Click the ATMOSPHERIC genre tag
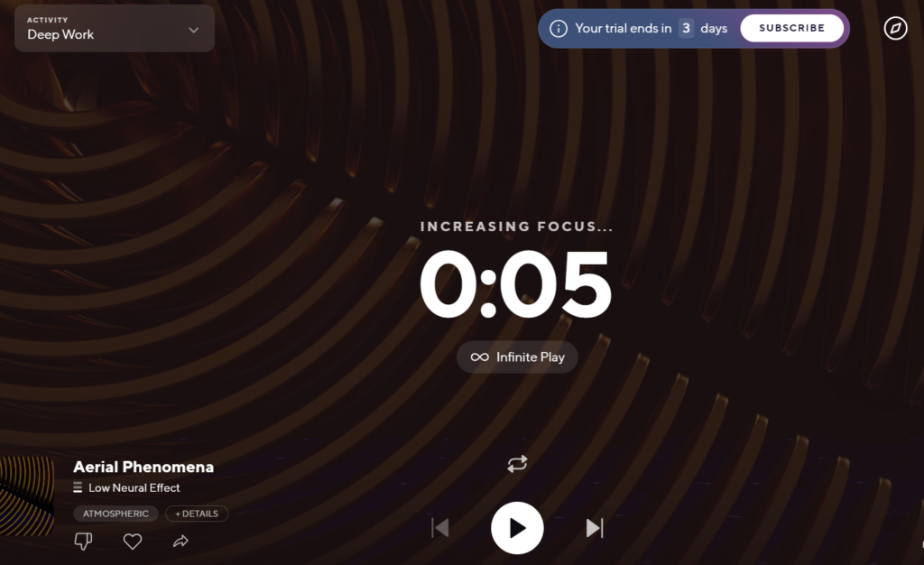 click(115, 514)
